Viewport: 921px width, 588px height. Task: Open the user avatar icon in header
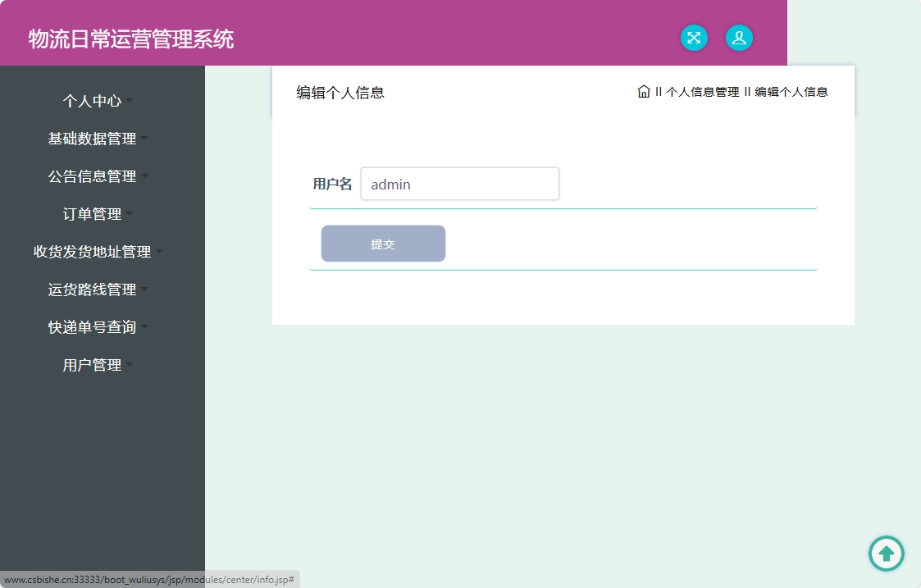point(739,38)
